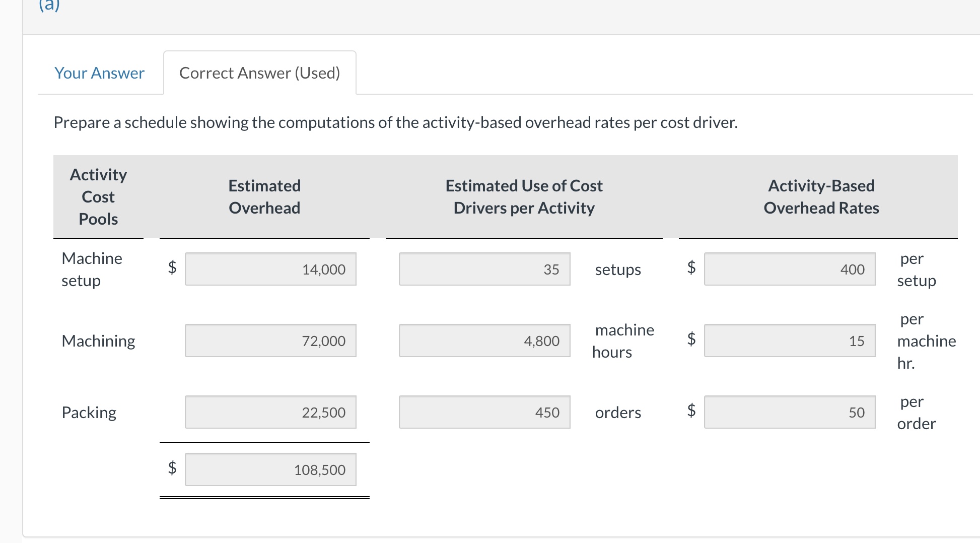Select the Packing row label
This screenshot has width=980, height=543.
[x=89, y=412]
